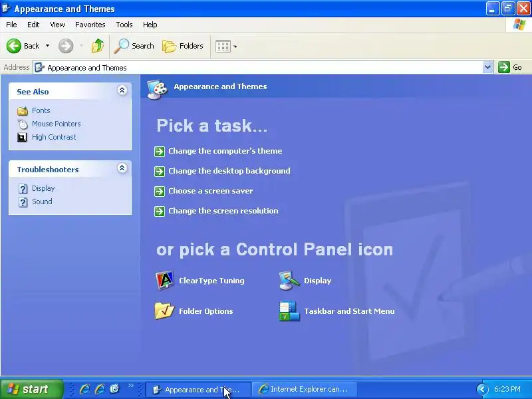The height and width of the screenshot is (399, 532).
Task: Click the grayed Forward arrow icon
Action: (66, 46)
